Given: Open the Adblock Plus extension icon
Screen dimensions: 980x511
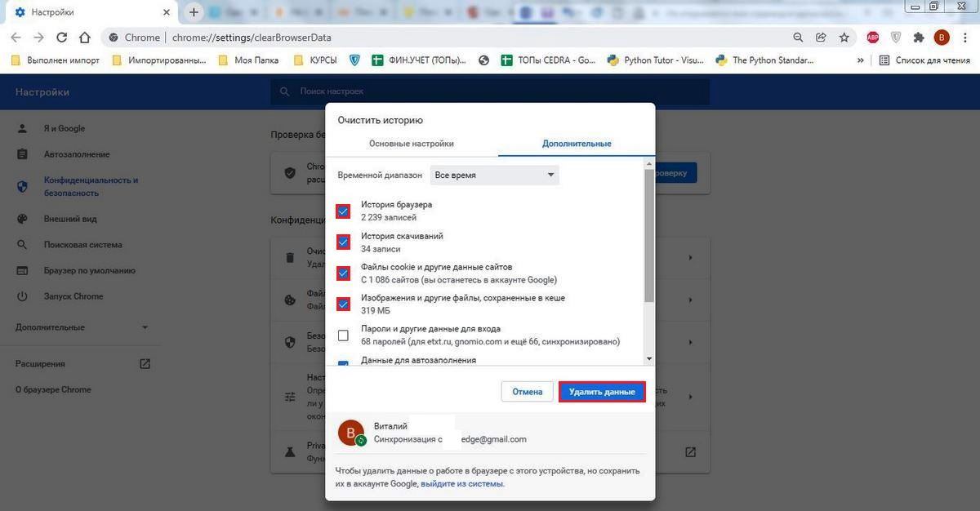Looking at the screenshot, I should pyautogui.click(x=873, y=38).
